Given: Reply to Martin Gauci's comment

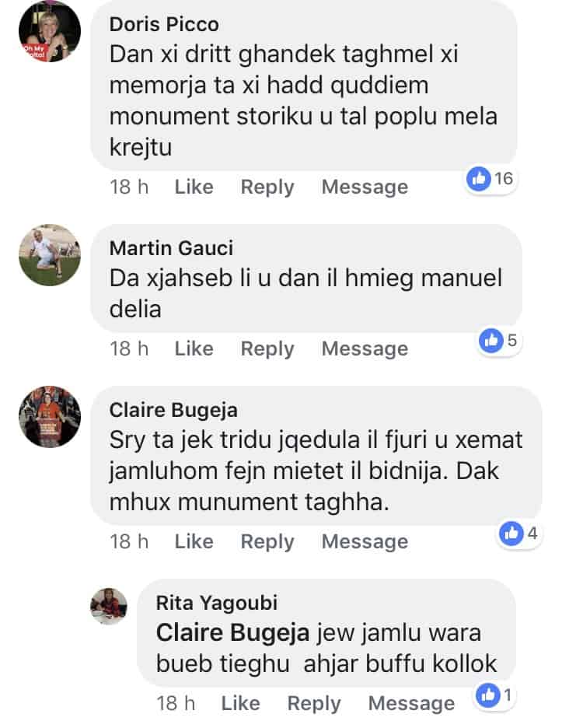Looking at the screenshot, I should click(267, 348).
